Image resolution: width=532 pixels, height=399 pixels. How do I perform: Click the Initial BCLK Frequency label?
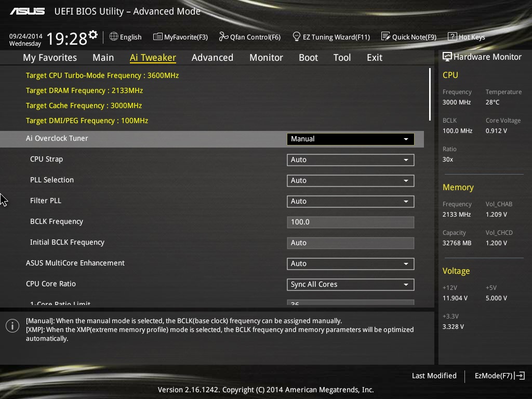67,242
